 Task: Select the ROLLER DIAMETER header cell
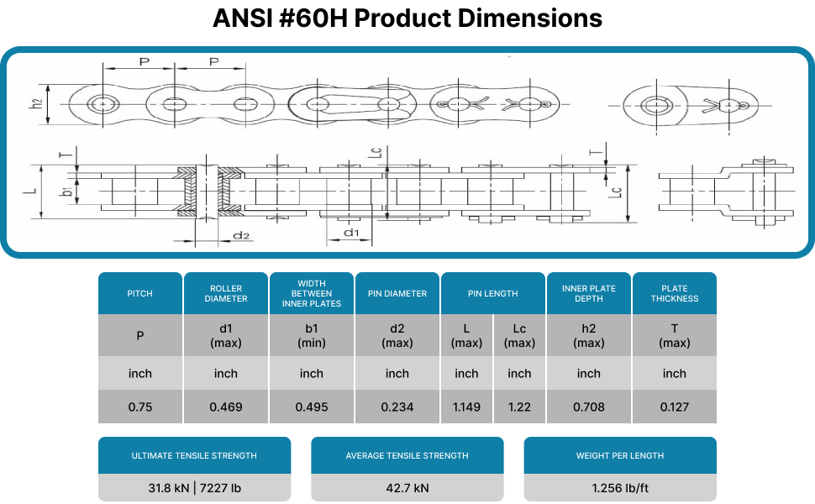[x=225, y=292]
